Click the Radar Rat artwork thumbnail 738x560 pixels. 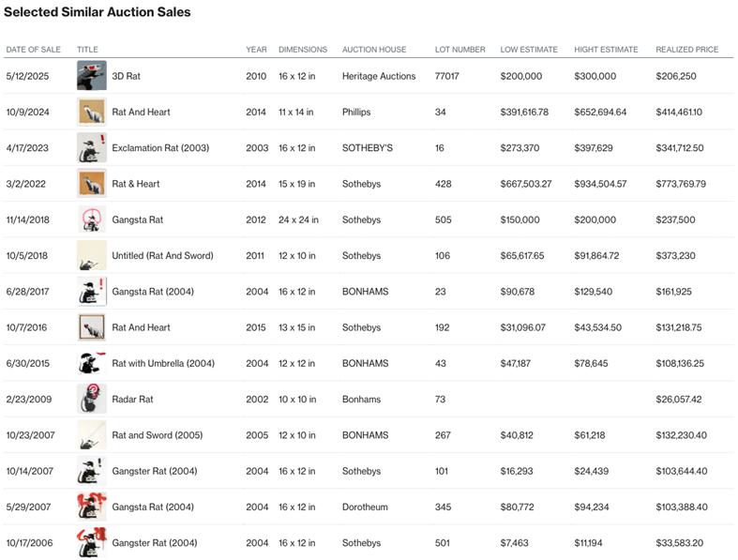92,399
